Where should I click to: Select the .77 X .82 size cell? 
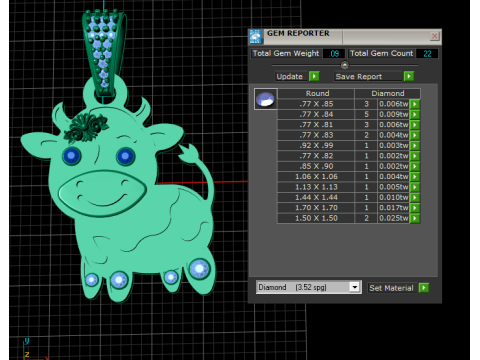click(x=316, y=156)
